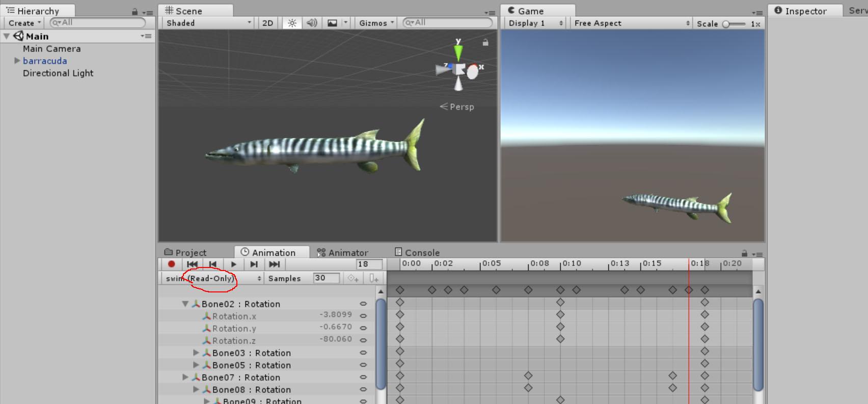Image resolution: width=868 pixels, height=404 pixels.
Task: Open Bone02 : Rotation key options button
Action: 363,304
